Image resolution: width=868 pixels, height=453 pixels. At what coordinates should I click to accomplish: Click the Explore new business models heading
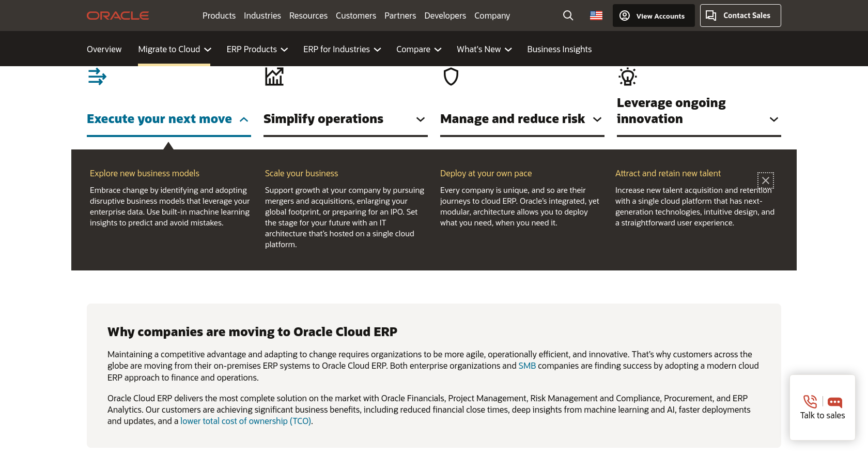tap(145, 173)
